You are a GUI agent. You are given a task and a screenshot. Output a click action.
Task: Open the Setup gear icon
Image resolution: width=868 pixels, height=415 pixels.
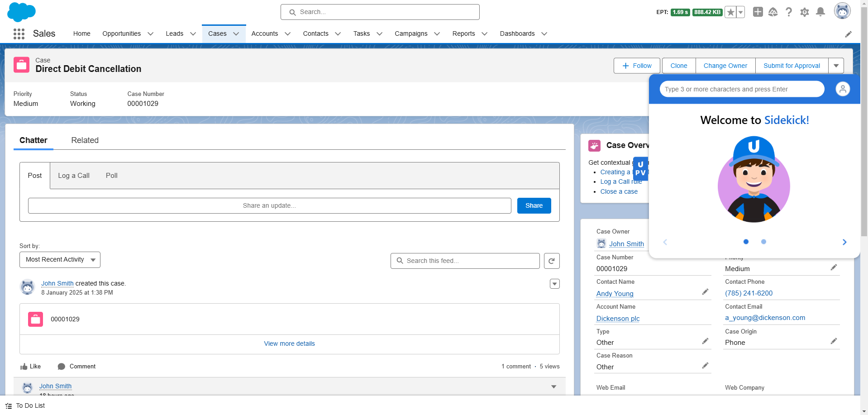tap(804, 12)
